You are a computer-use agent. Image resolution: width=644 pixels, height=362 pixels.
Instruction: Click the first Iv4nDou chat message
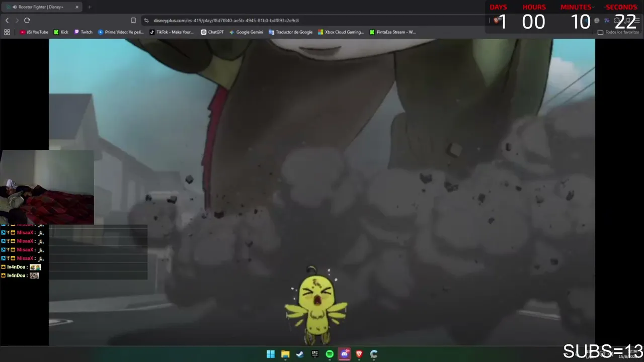21,267
